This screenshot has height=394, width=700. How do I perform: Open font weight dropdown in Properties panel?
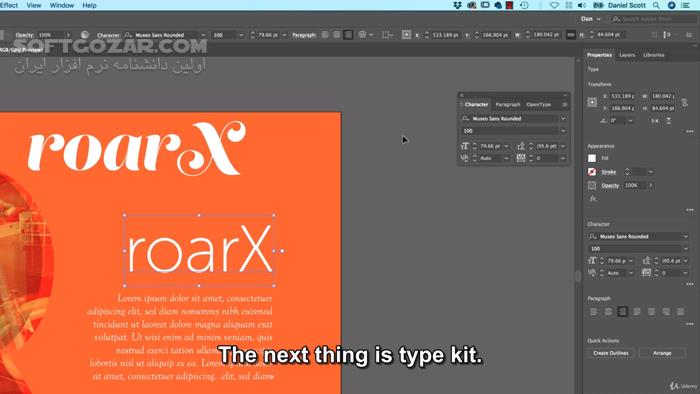685,249
